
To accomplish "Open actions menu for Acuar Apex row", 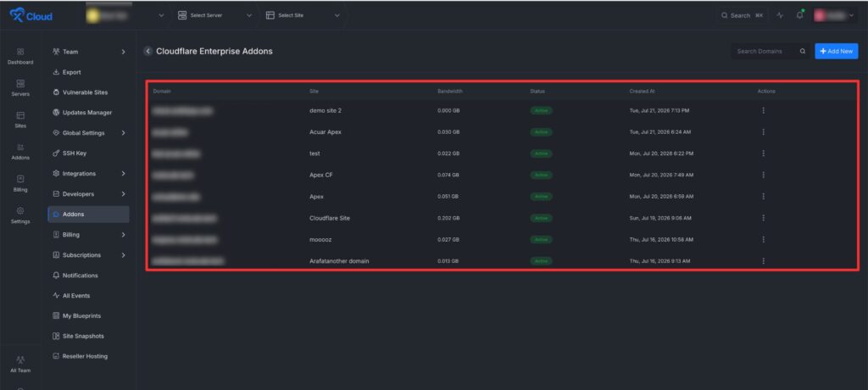I will (x=764, y=132).
